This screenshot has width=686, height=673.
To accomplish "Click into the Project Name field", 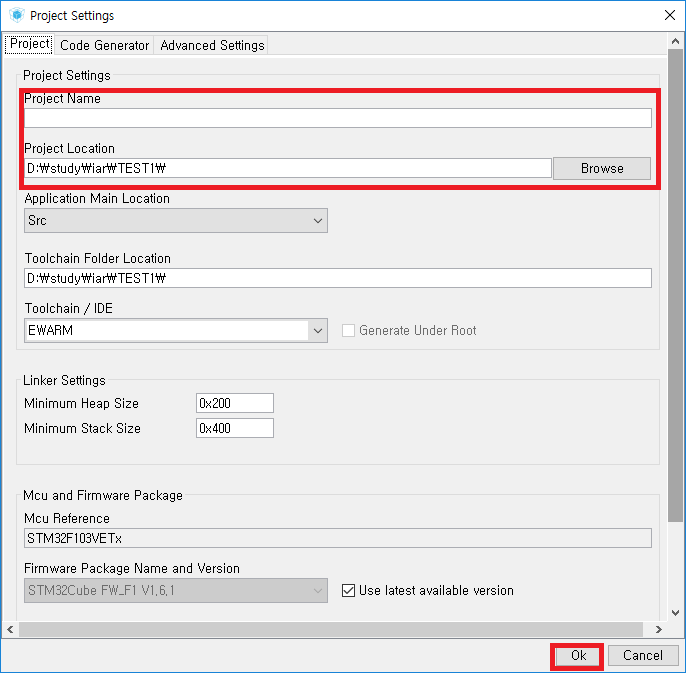I will [338, 118].
